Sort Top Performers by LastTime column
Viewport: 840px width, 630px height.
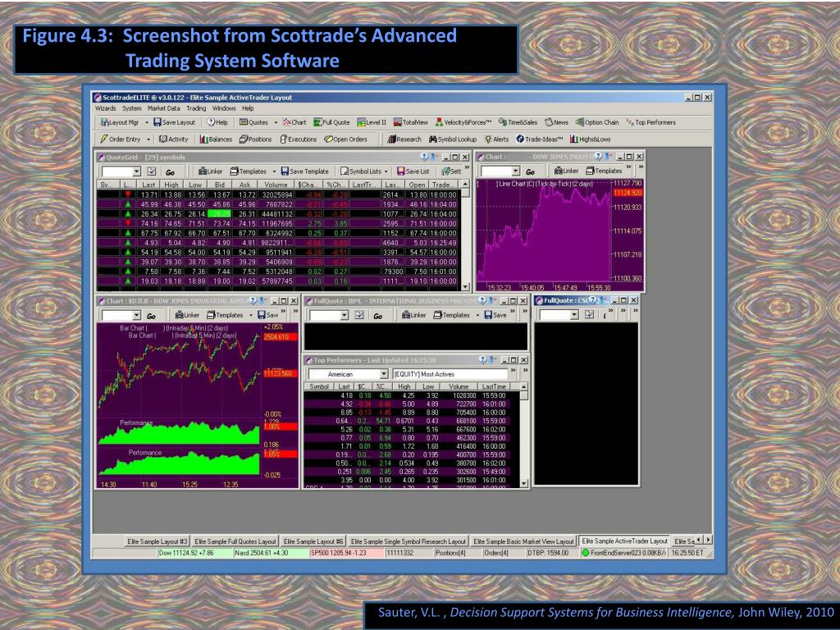tap(493, 386)
